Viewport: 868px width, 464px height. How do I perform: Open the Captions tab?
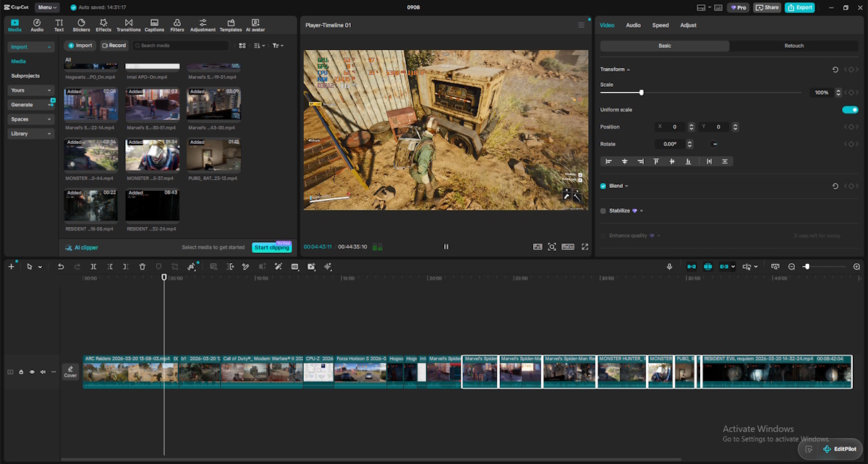coord(154,25)
